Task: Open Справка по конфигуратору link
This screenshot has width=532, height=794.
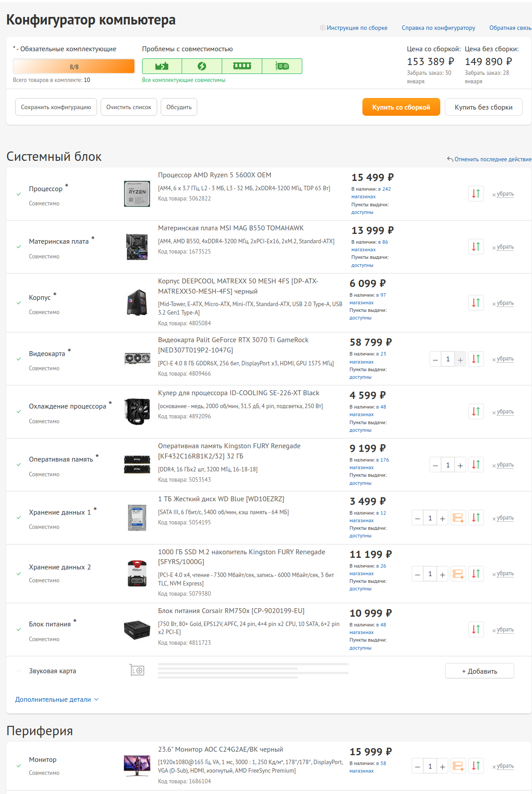Action: tap(439, 28)
